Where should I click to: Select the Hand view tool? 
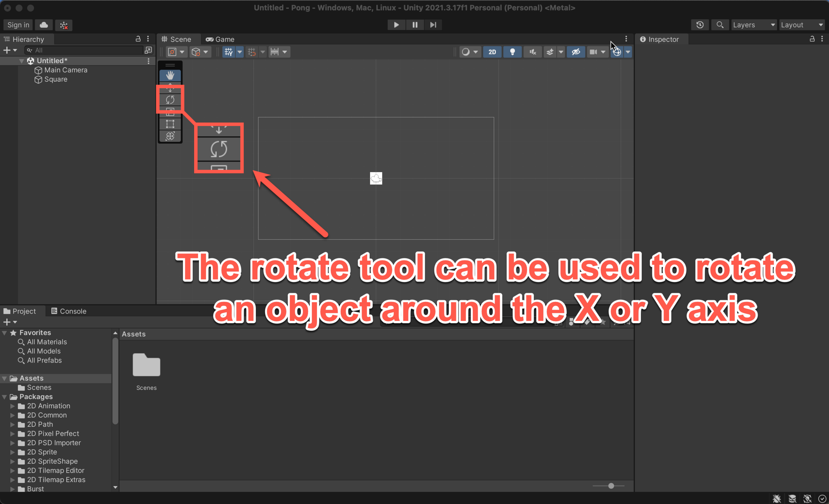point(170,75)
